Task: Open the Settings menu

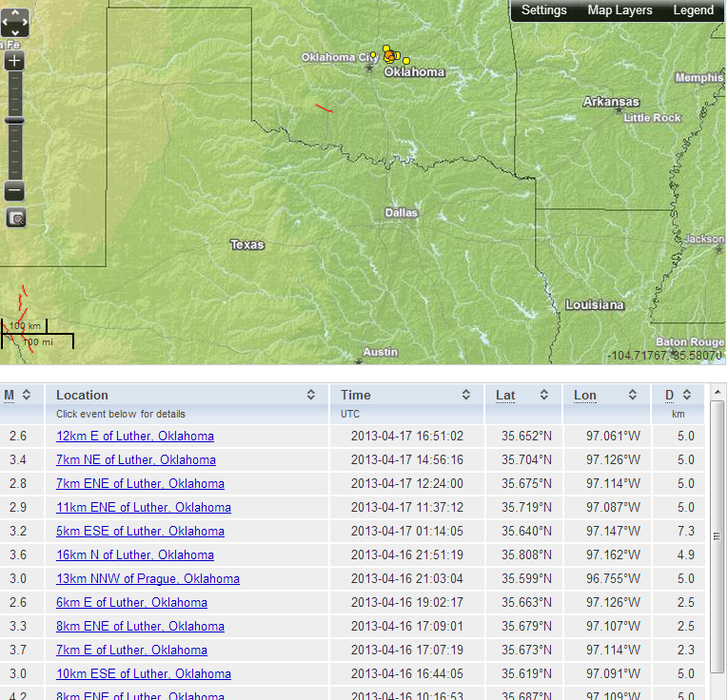Action: pos(543,10)
